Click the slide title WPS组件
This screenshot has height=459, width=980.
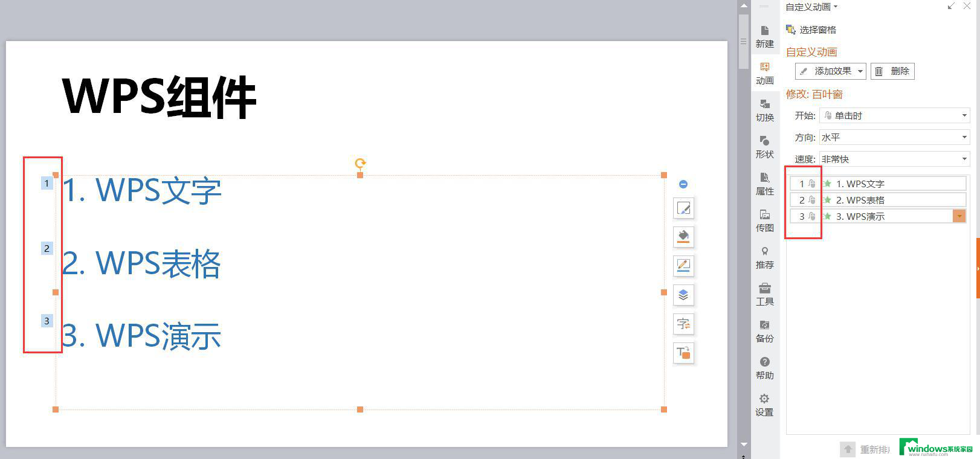[160, 97]
